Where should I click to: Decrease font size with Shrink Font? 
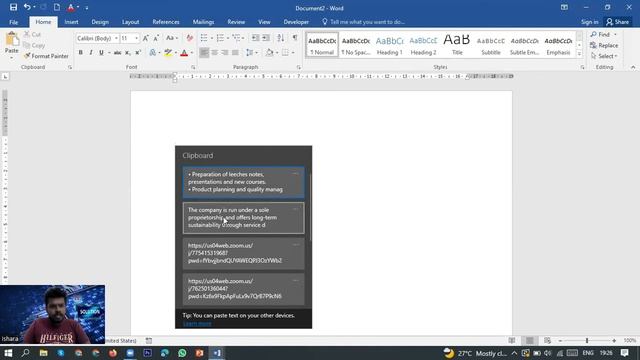coord(156,38)
